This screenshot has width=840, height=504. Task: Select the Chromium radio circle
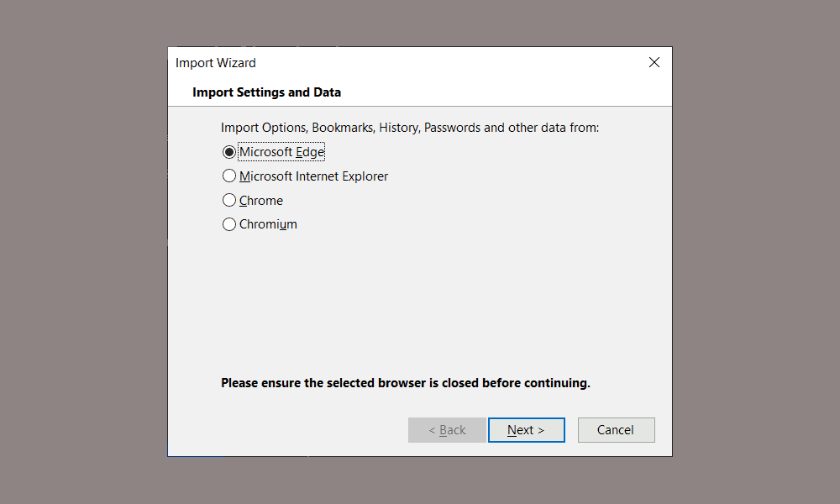[x=228, y=224]
